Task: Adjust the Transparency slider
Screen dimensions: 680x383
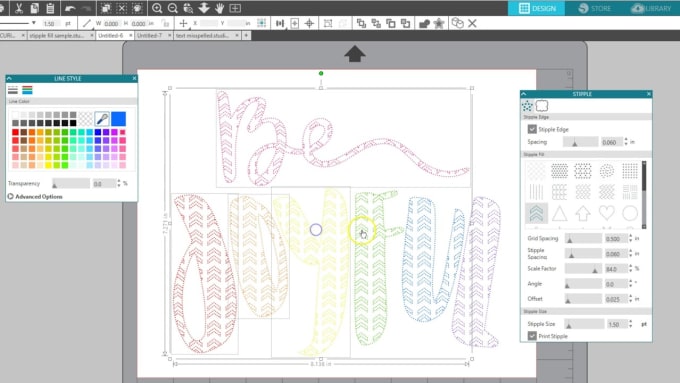Action: [x=71, y=183]
